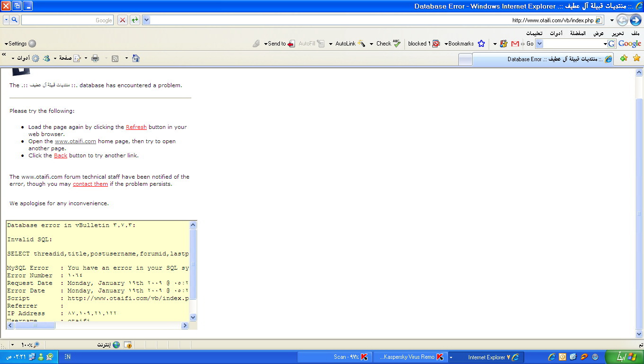Click the Print icon in the command bar

click(95, 58)
